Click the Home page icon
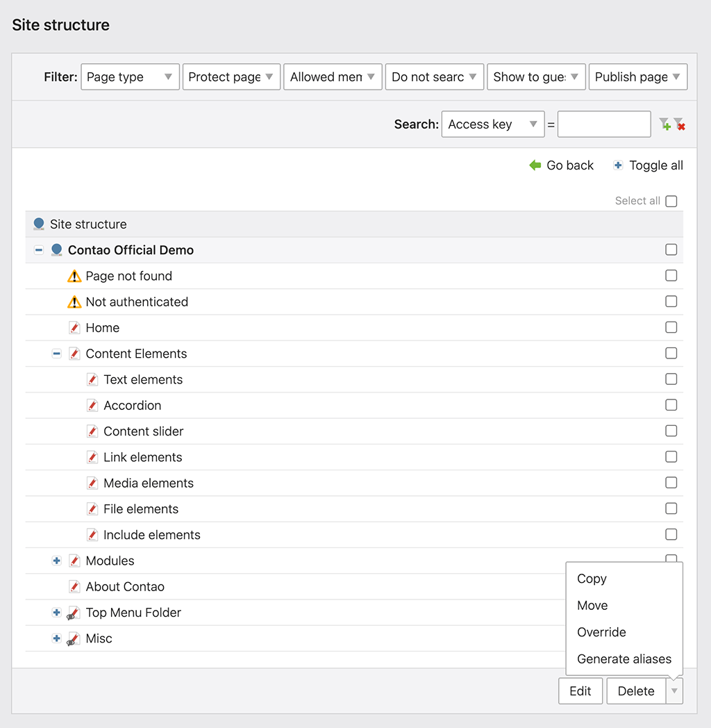The height and width of the screenshot is (728, 711). coord(74,328)
